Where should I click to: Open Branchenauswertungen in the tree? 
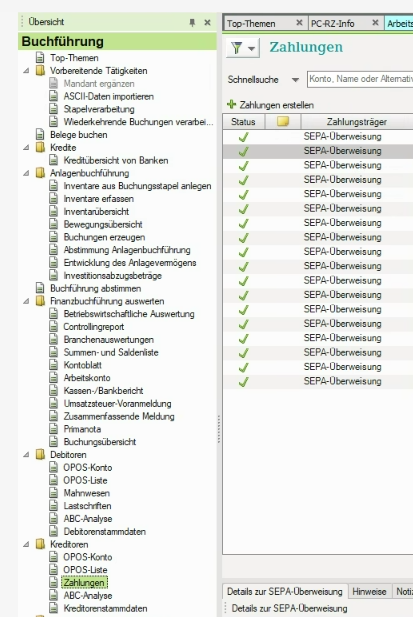[x=109, y=339]
